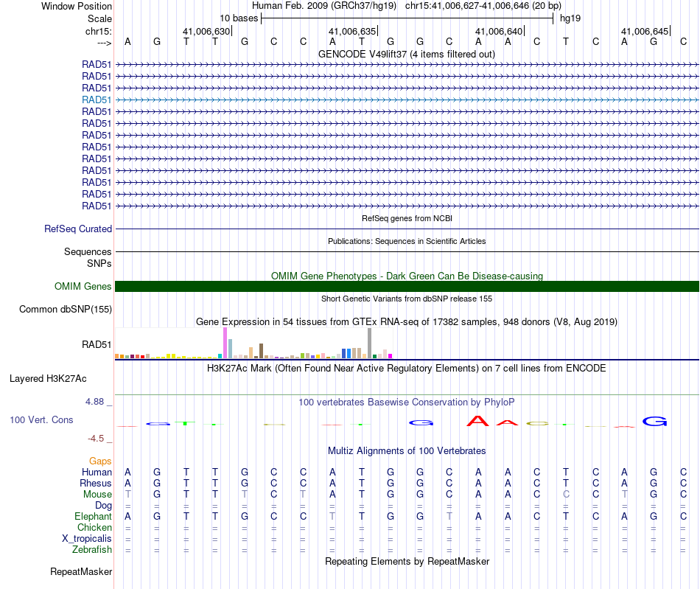700x589 pixels.
Task: Select the Elephant species label
Action: (94, 516)
